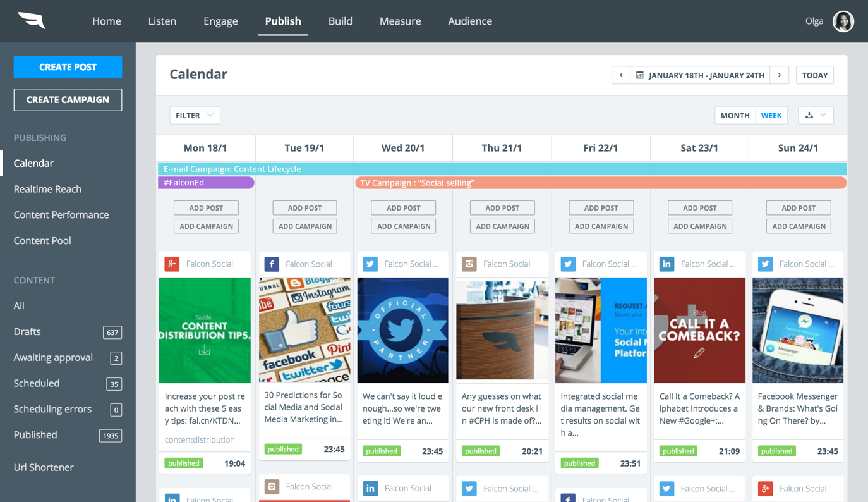This screenshot has width=868, height=502.
Task: Click the Facebook icon on Tuesday's post
Action: (x=272, y=264)
